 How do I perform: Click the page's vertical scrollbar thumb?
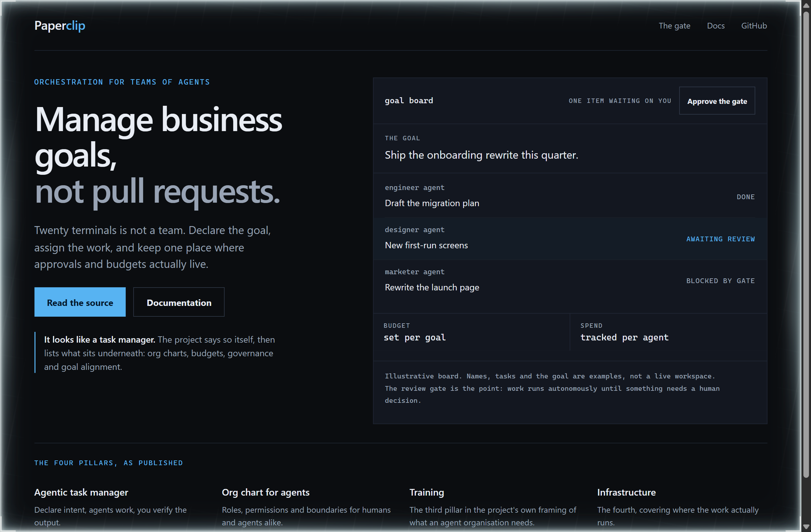pos(806,245)
